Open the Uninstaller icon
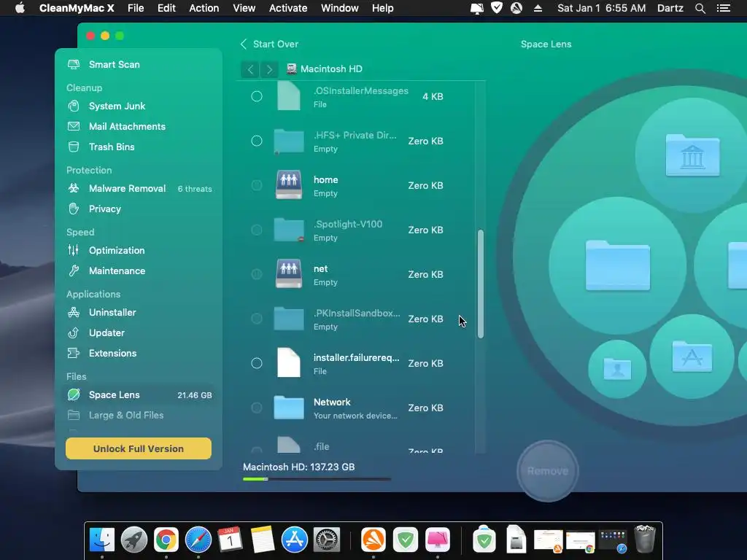This screenshot has height=560, width=747. [74, 312]
